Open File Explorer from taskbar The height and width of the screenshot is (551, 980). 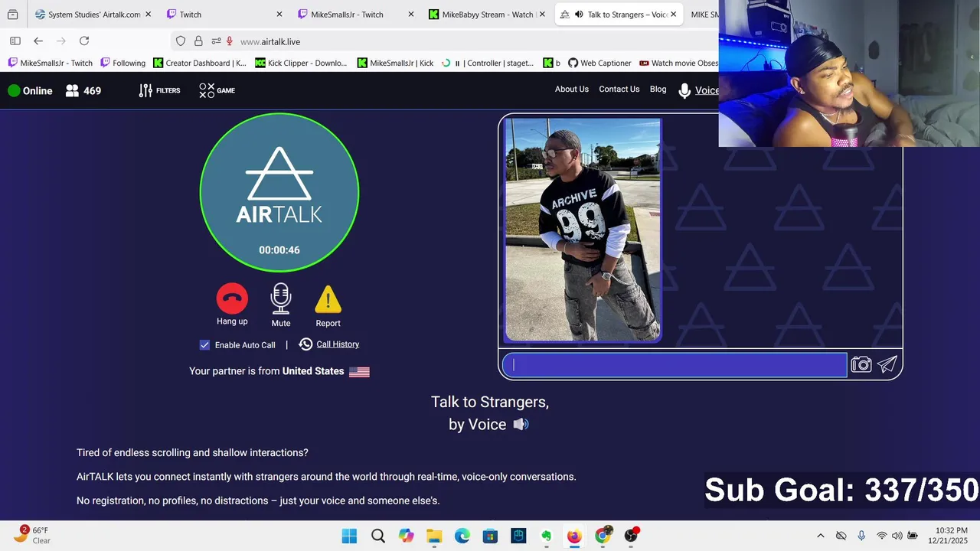point(434,536)
